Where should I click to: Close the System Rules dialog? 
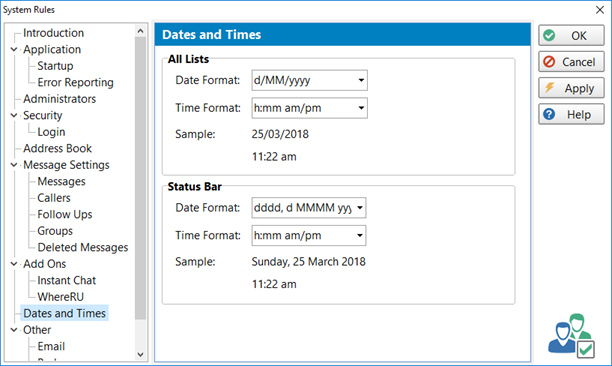point(600,10)
